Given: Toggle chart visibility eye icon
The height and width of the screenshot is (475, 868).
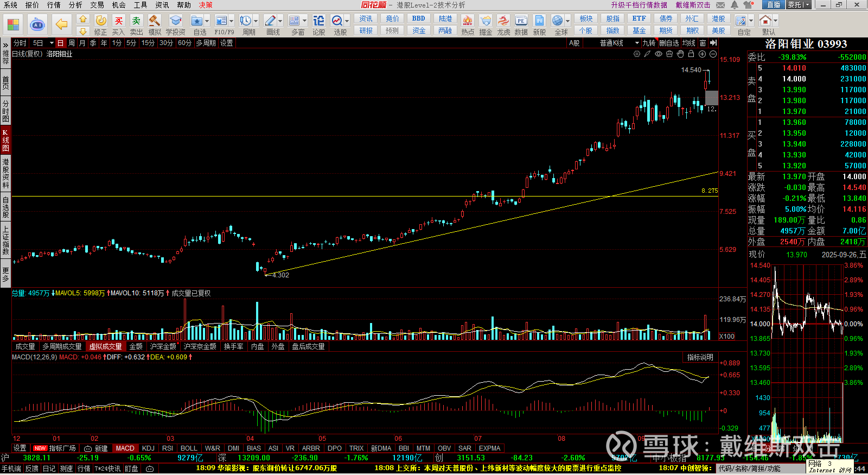Looking at the screenshot, I should point(659,54).
